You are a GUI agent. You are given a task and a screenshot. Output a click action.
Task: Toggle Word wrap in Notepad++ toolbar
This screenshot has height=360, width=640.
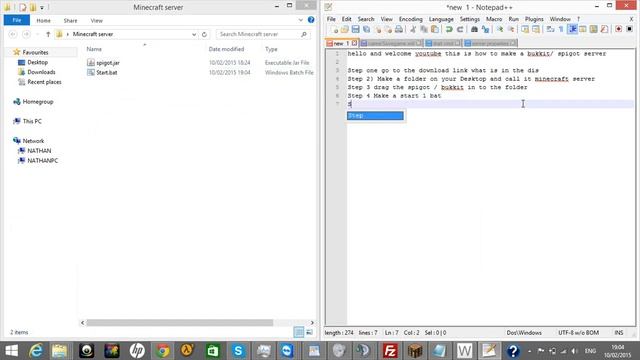(x=550, y=29)
